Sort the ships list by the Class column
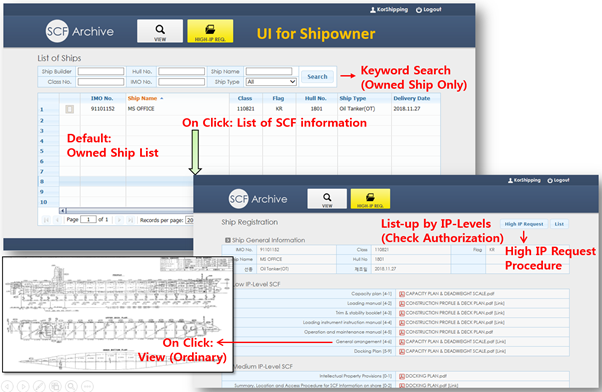This screenshot has height=392, width=602. pos(245,98)
